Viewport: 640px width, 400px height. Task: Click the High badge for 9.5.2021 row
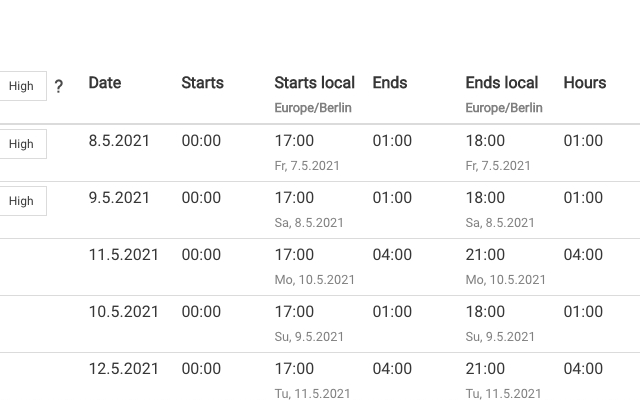click(x=21, y=201)
